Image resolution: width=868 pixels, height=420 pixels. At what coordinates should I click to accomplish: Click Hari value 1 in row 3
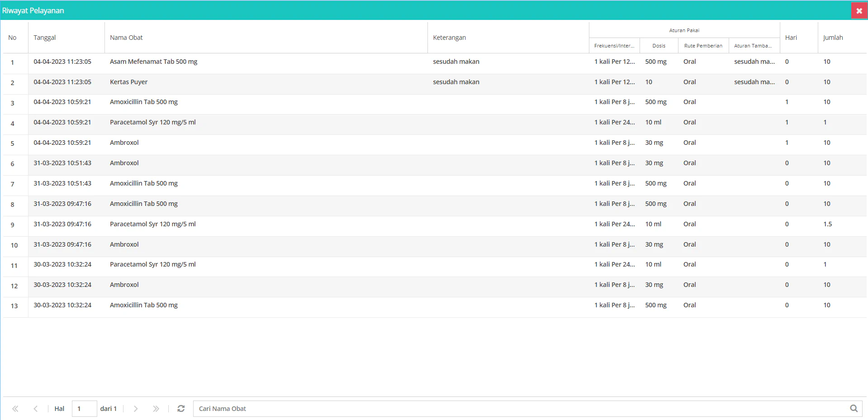(787, 102)
